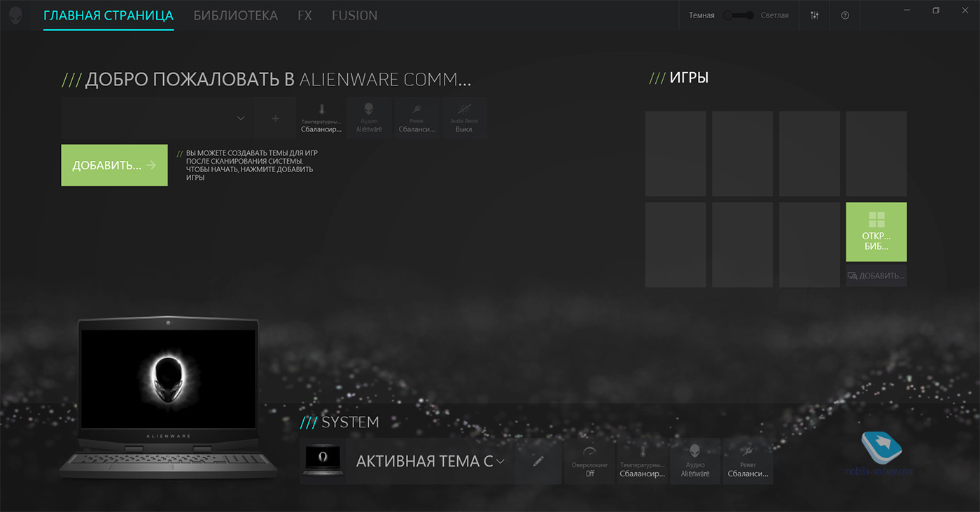The width and height of the screenshot is (980, 512).
Task: Open the thermometer tile in the SYSTEM bar
Action: click(643, 461)
